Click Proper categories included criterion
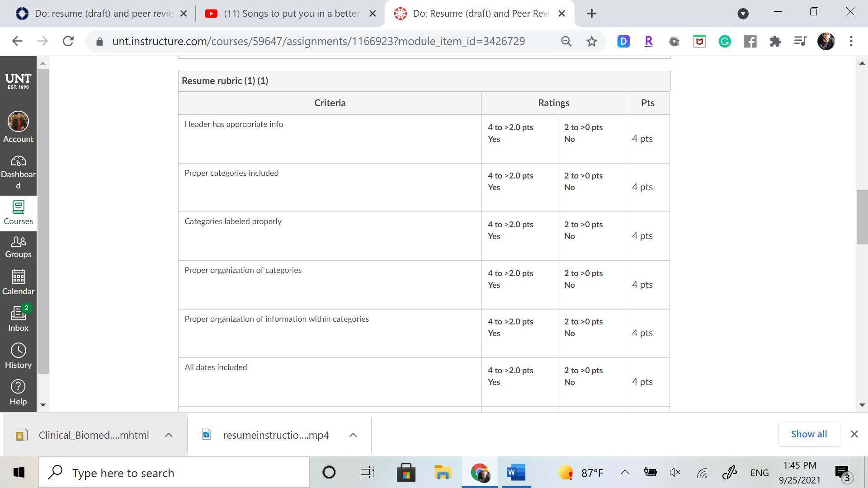The image size is (868, 488). [231, 173]
